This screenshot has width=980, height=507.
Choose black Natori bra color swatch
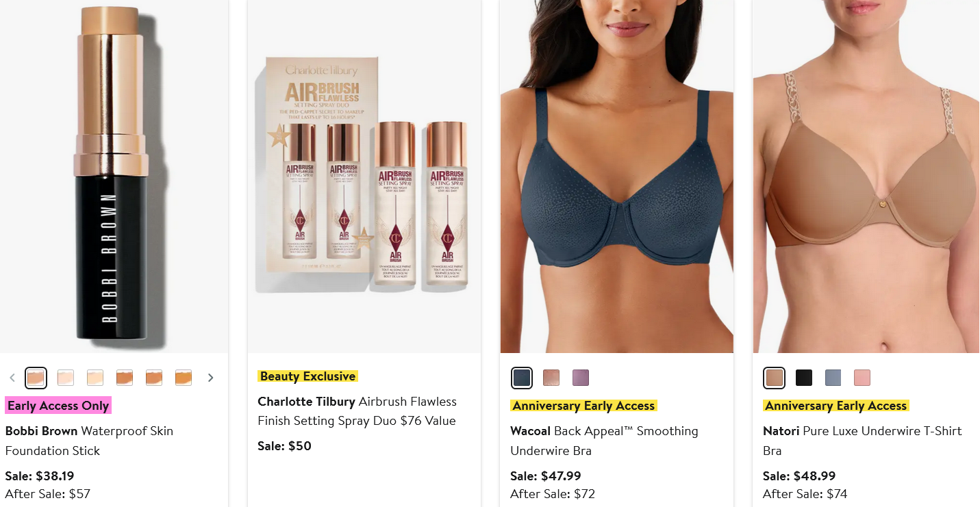tap(804, 378)
